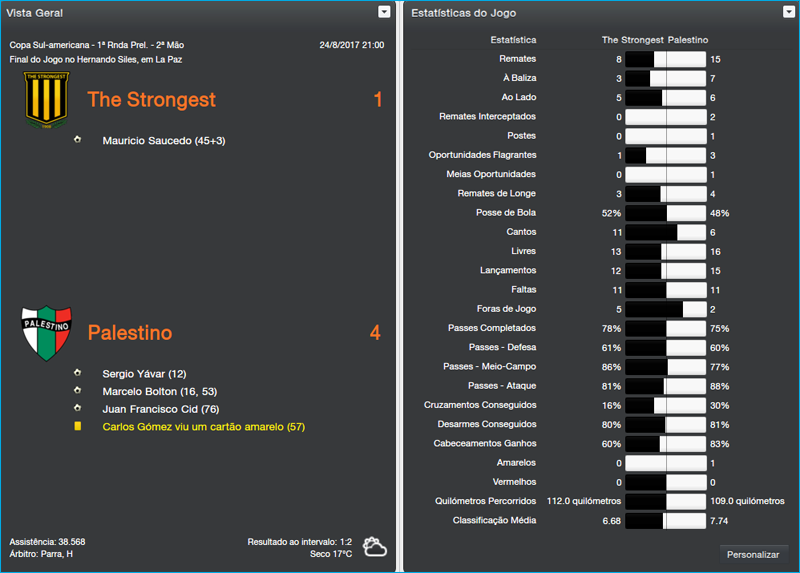Screen dimensions: 800x573
Task: Click the Remates Interceptados label
Action: click(487, 116)
